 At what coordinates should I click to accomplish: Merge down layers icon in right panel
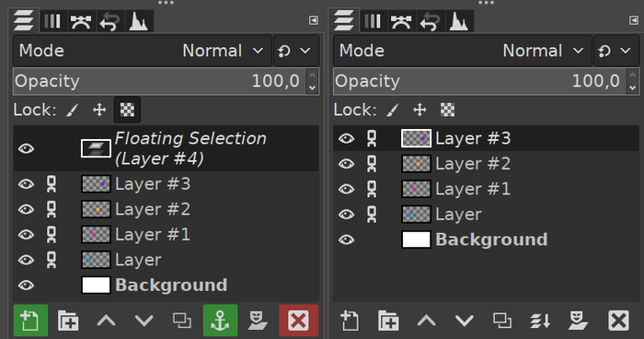(x=540, y=321)
